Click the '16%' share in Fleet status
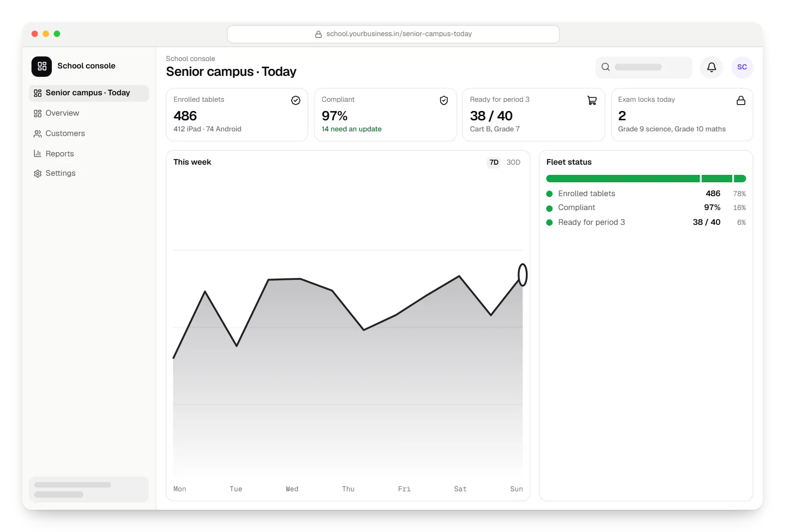This screenshot has width=785, height=532. click(x=739, y=208)
